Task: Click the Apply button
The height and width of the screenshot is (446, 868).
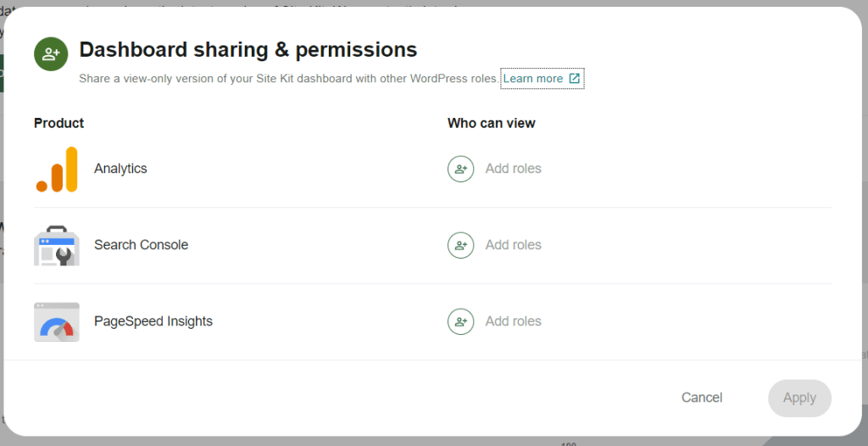Action: tap(799, 398)
